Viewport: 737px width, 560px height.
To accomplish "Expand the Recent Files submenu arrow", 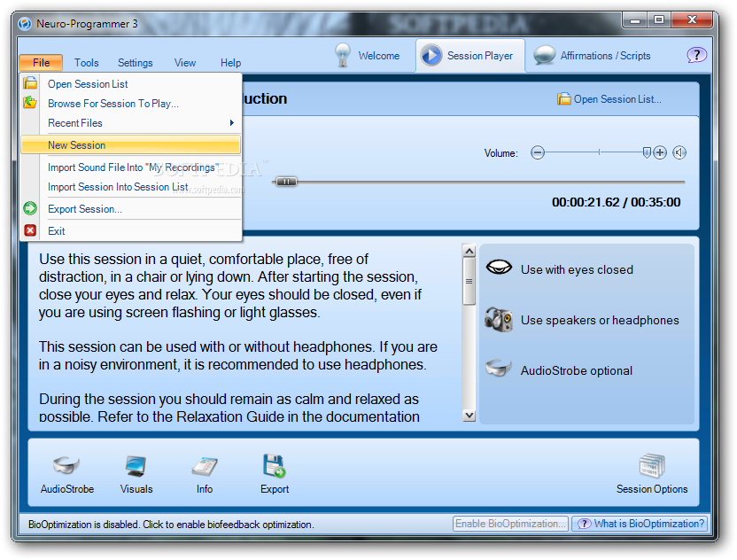I will click(x=232, y=122).
